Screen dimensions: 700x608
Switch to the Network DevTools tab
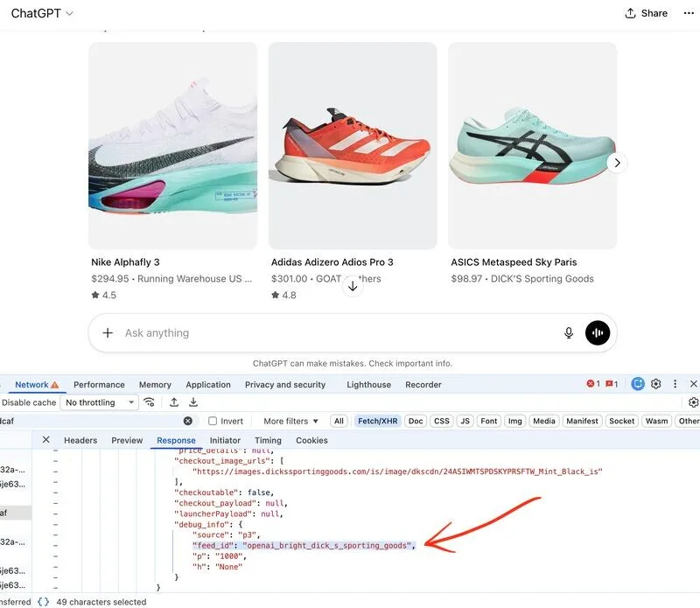37,384
